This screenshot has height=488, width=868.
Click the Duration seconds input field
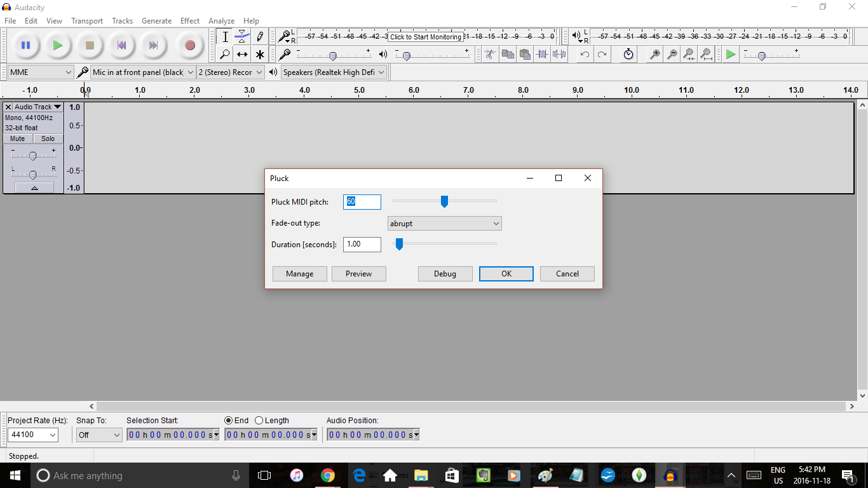pyautogui.click(x=362, y=245)
